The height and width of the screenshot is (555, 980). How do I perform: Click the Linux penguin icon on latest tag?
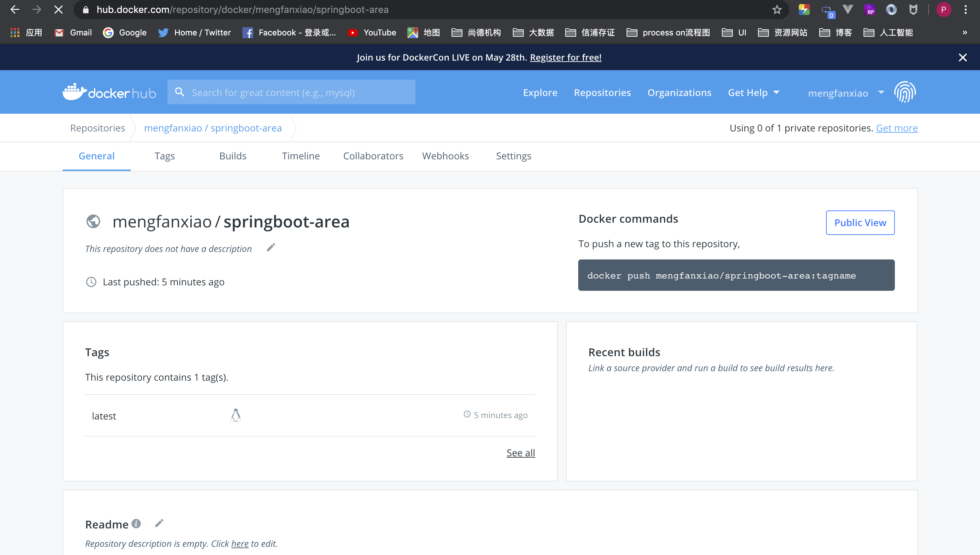[236, 415]
